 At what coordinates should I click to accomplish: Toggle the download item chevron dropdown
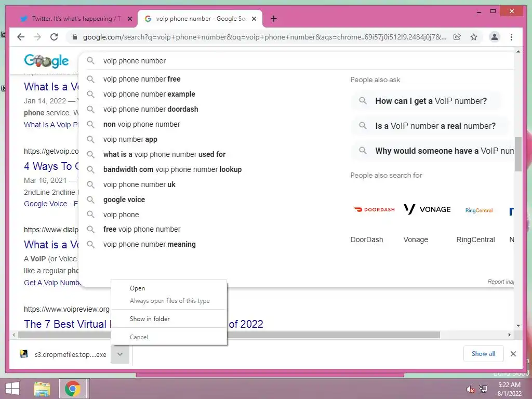(x=120, y=354)
